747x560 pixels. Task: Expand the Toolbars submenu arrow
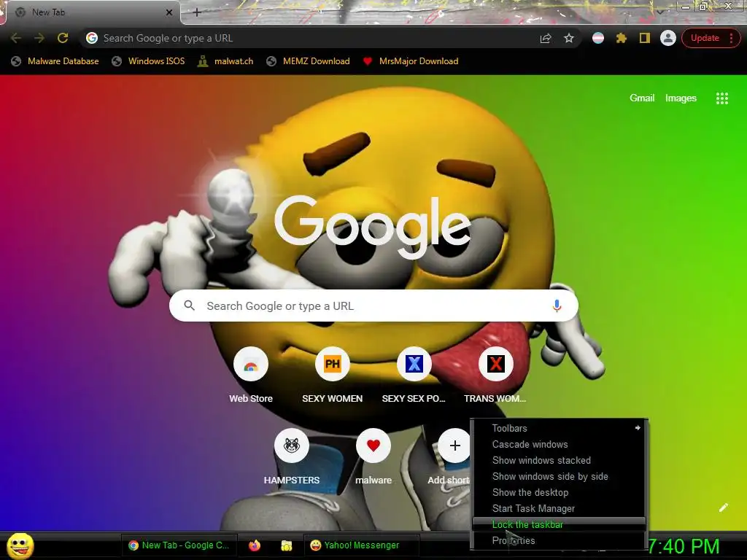point(638,428)
